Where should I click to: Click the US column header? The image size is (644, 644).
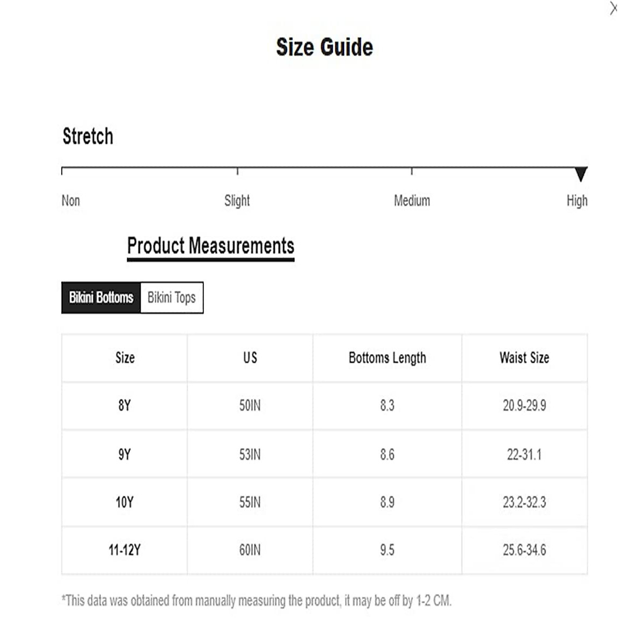250,358
